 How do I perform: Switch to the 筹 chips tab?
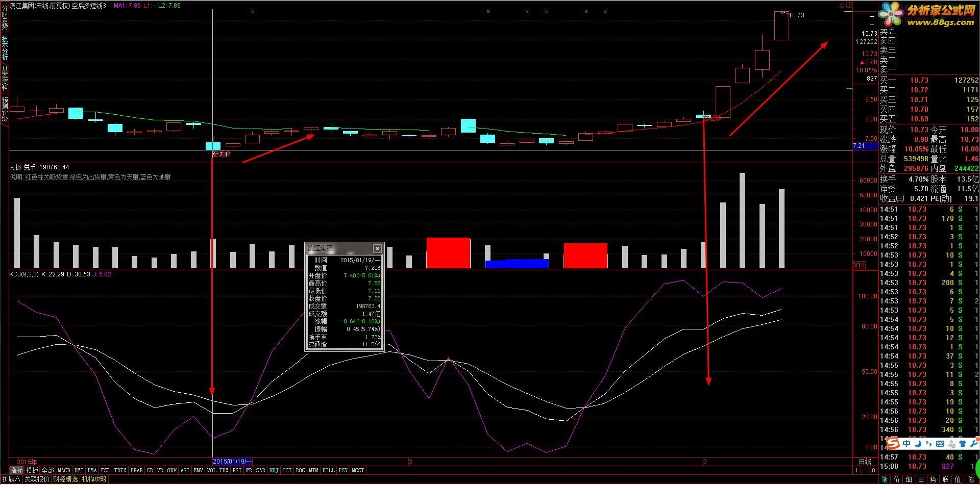click(971, 479)
